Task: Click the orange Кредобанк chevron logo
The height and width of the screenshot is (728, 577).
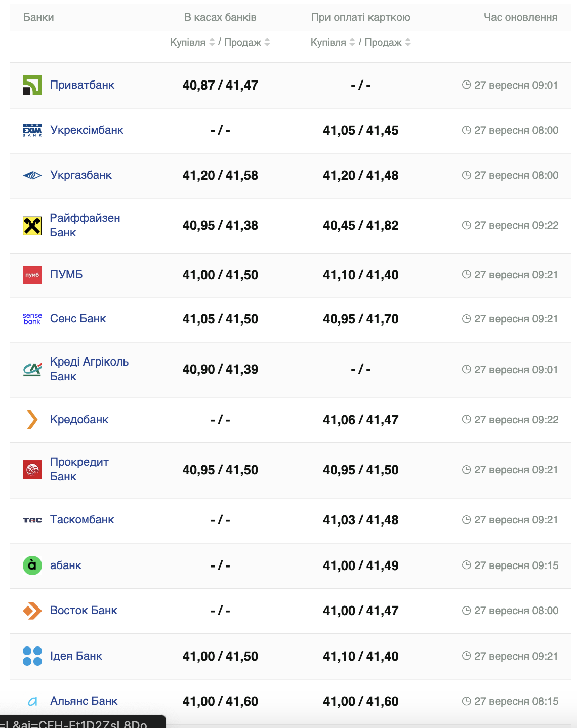Action: 32,420
